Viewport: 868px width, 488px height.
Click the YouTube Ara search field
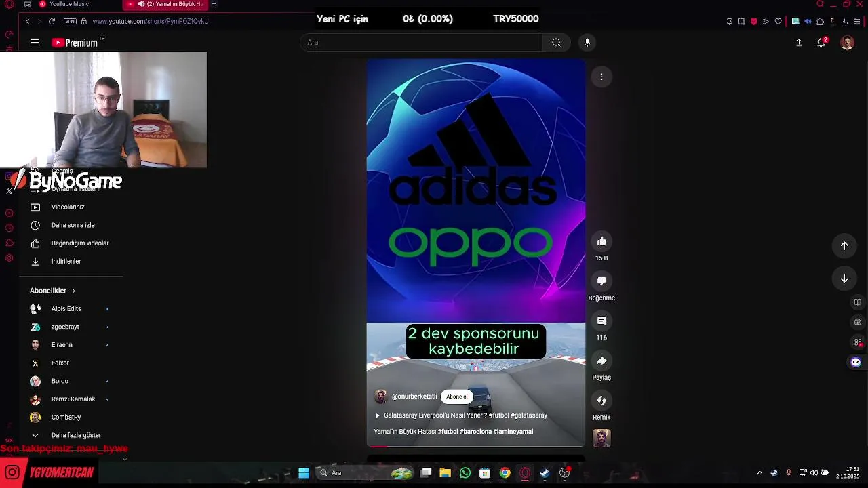click(421, 42)
